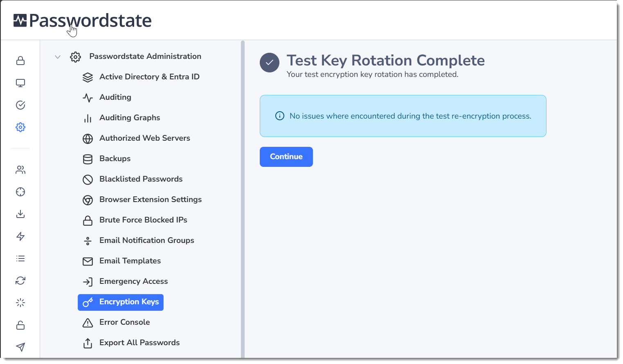The height and width of the screenshot is (364, 623).
Task: Open the blue gear administration icon
Action: (20, 127)
